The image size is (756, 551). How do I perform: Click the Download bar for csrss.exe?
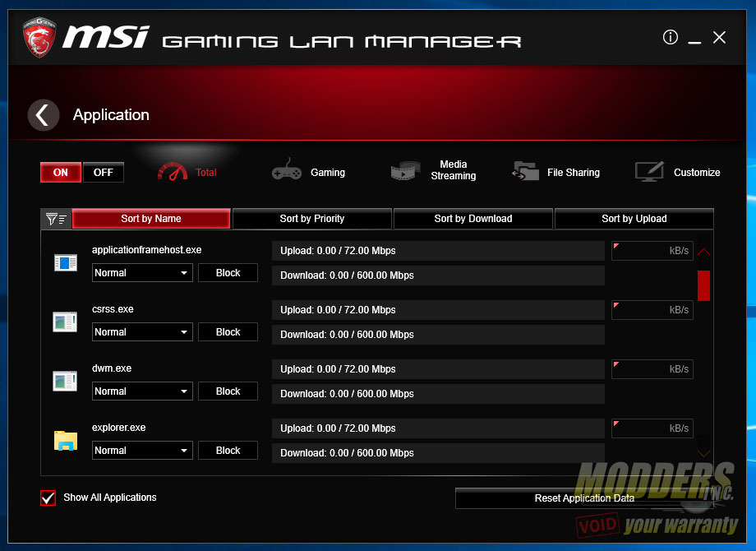438,335
